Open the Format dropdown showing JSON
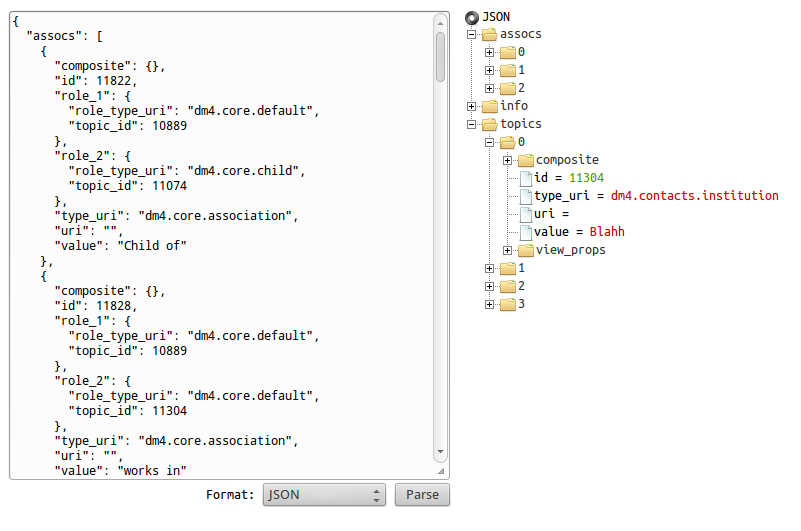Viewport: 801px width, 531px height. click(324, 495)
